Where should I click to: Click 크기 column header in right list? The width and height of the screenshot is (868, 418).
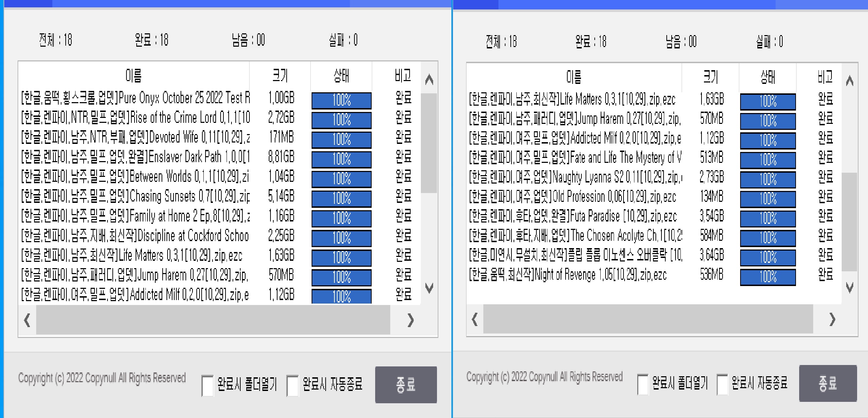(710, 77)
